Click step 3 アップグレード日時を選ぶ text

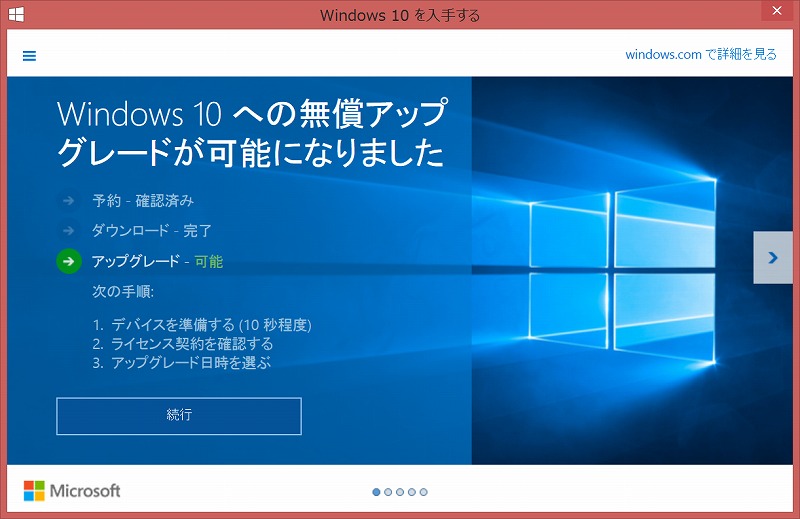[x=182, y=363]
